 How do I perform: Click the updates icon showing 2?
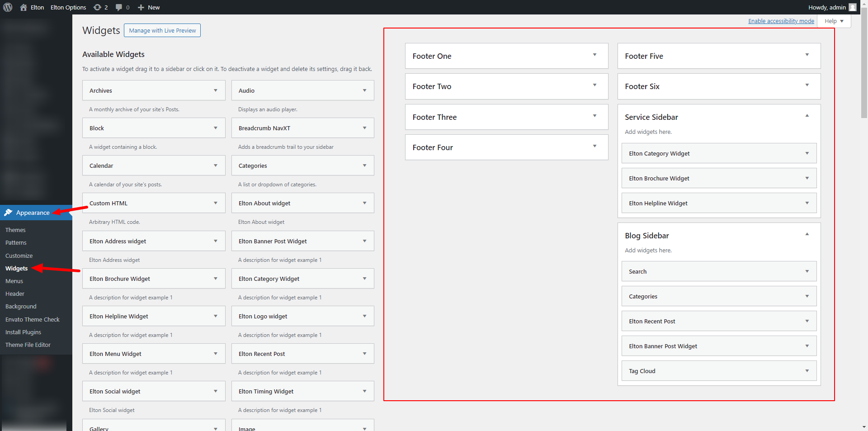click(97, 7)
